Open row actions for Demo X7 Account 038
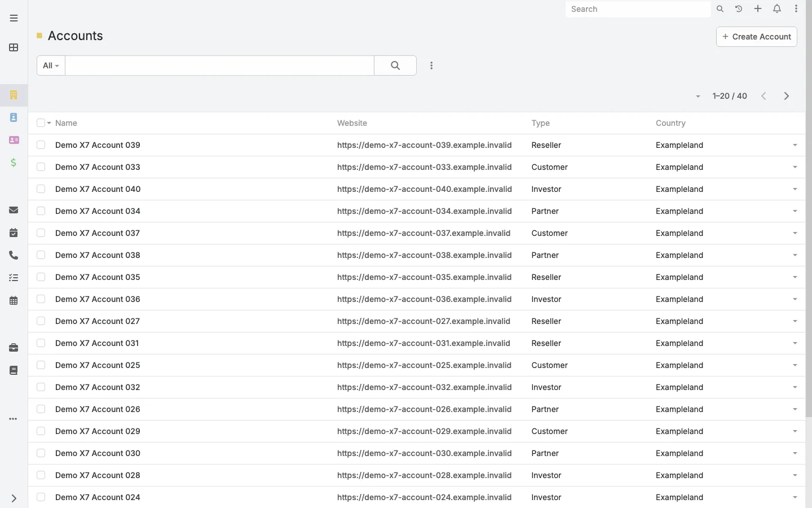The height and width of the screenshot is (508, 812). (x=795, y=255)
